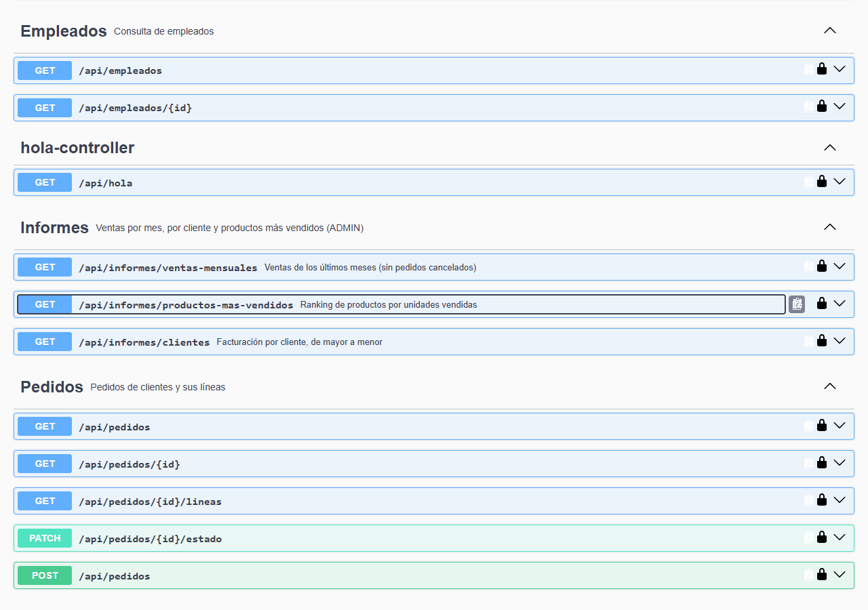Click authorization lock on /api/hola row
Screen dimensions: 868x610
point(822,181)
